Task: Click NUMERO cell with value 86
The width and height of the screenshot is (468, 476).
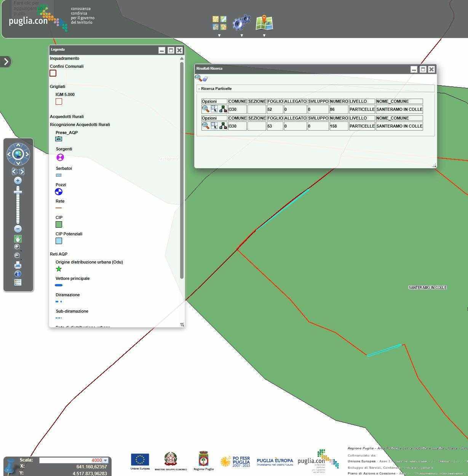Action: (x=339, y=109)
